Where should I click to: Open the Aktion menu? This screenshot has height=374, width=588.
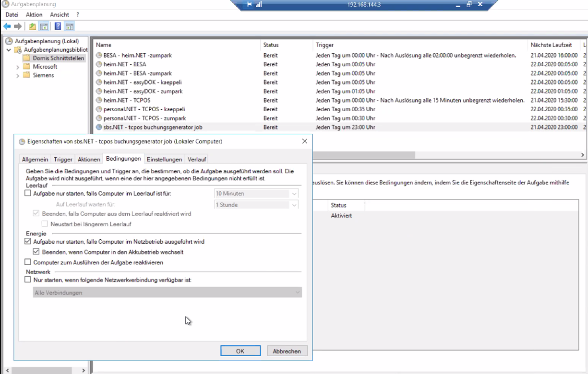point(34,15)
